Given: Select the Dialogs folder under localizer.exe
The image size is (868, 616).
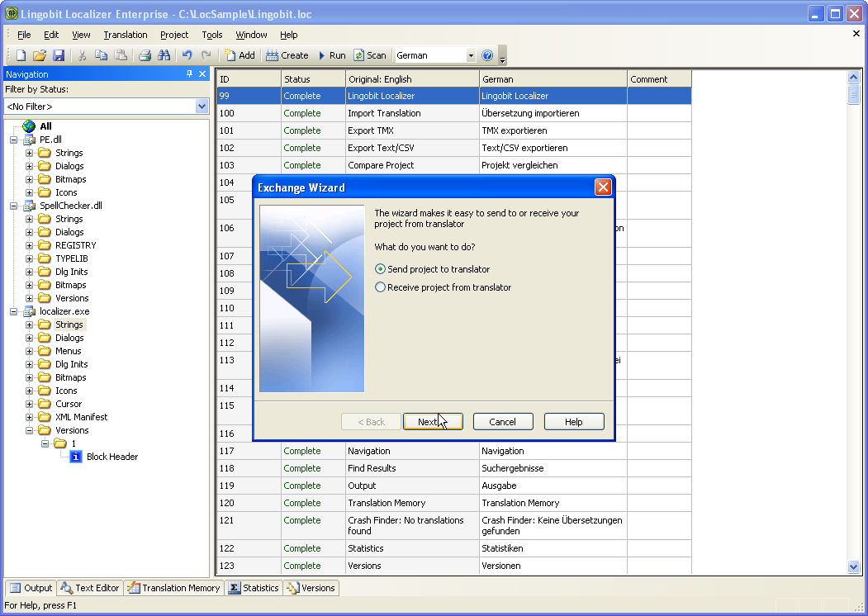Looking at the screenshot, I should click(x=69, y=339).
